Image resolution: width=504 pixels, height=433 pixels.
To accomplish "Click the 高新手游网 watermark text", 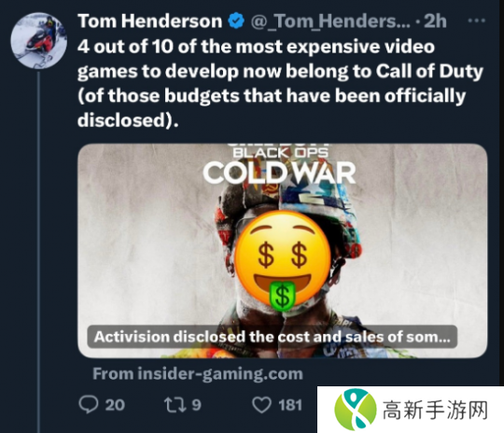I will pyautogui.click(x=435, y=410).
